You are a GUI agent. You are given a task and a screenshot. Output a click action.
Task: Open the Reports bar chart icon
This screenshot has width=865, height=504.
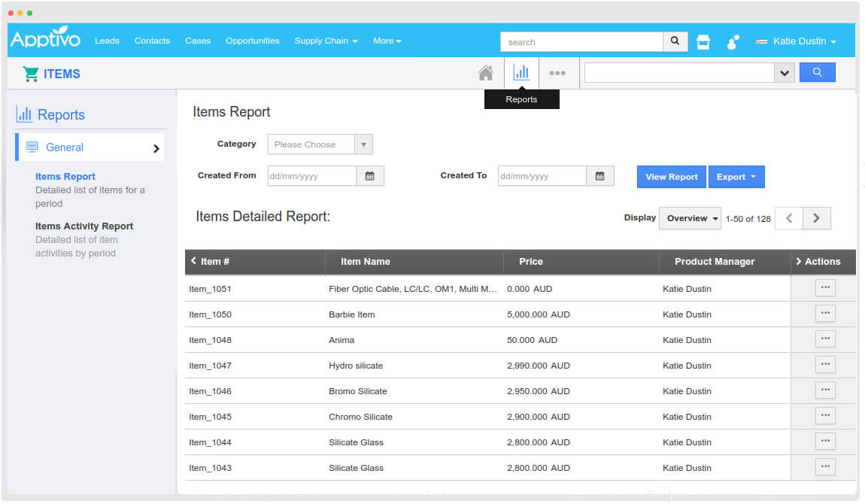click(521, 73)
